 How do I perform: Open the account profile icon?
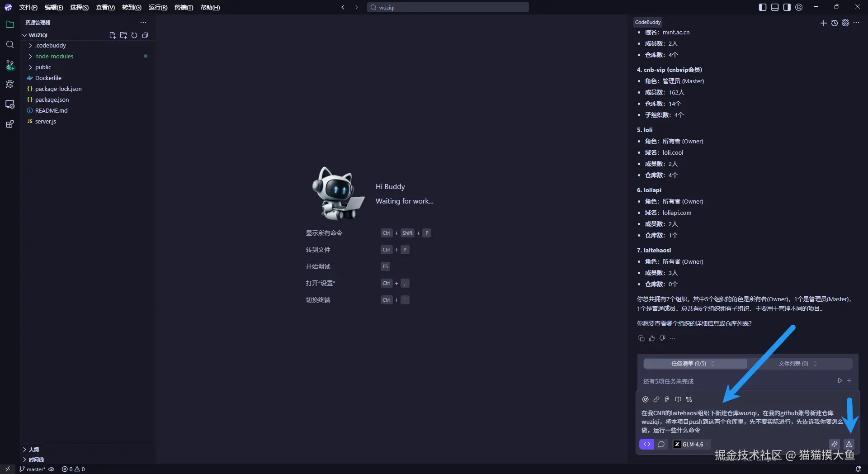(x=799, y=7)
